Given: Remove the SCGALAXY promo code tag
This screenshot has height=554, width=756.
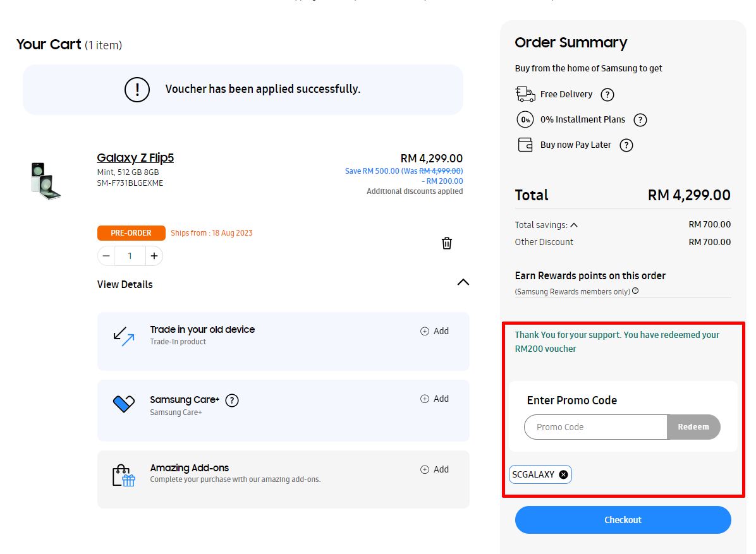Looking at the screenshot, I should click(564, 474).
